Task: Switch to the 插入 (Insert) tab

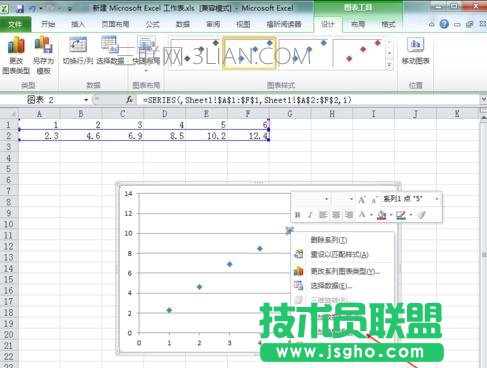Action: [78, 24]
